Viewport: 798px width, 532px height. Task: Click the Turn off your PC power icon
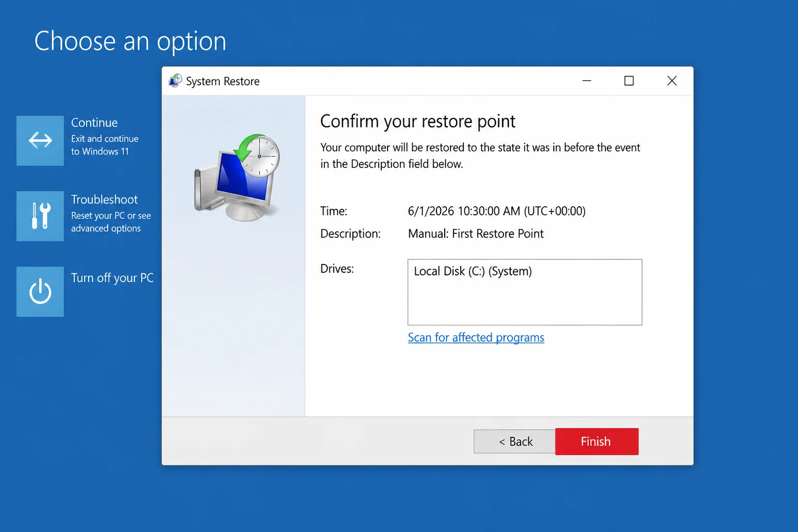click(40, 292)
